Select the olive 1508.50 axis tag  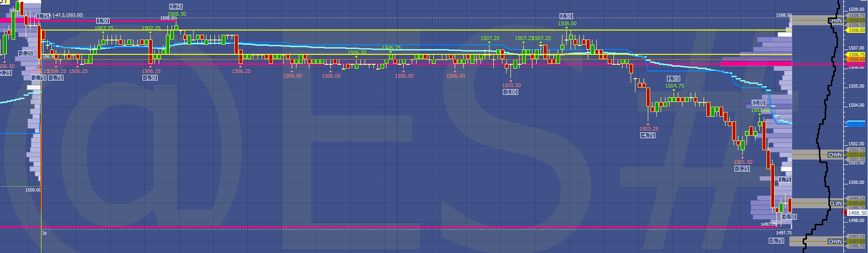[x=856, y=20]
